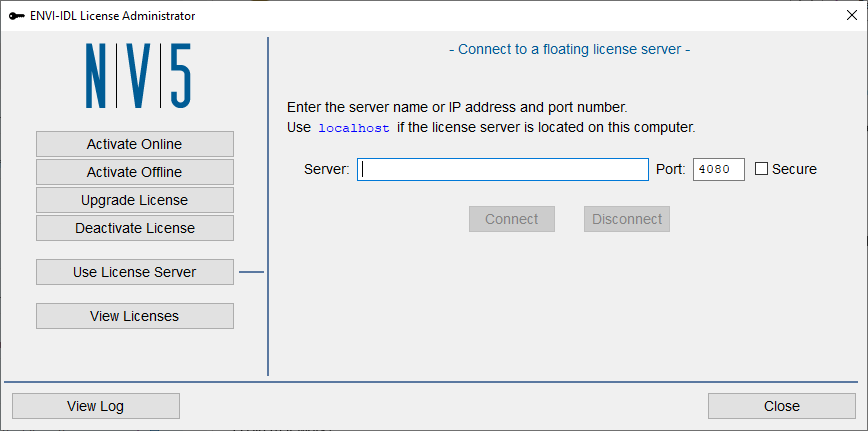Open the Activate Online panel
The image size is (868, 431).
135,144
